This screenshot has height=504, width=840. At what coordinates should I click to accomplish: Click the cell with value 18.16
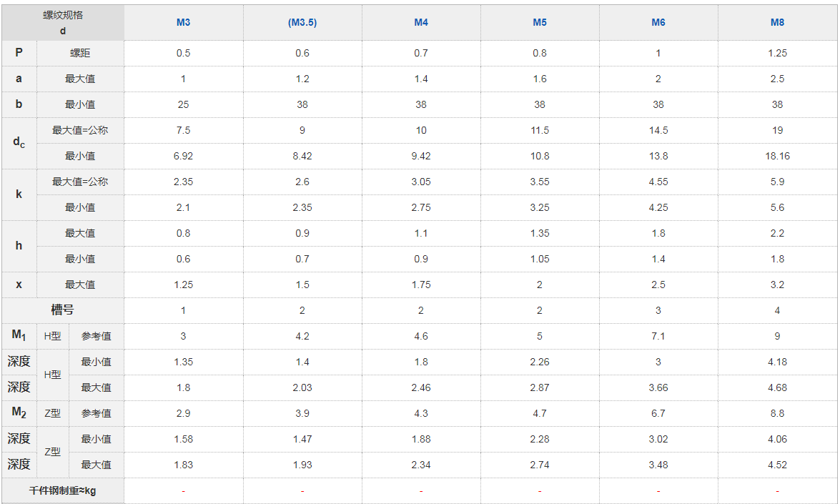[x=777, y=156]
